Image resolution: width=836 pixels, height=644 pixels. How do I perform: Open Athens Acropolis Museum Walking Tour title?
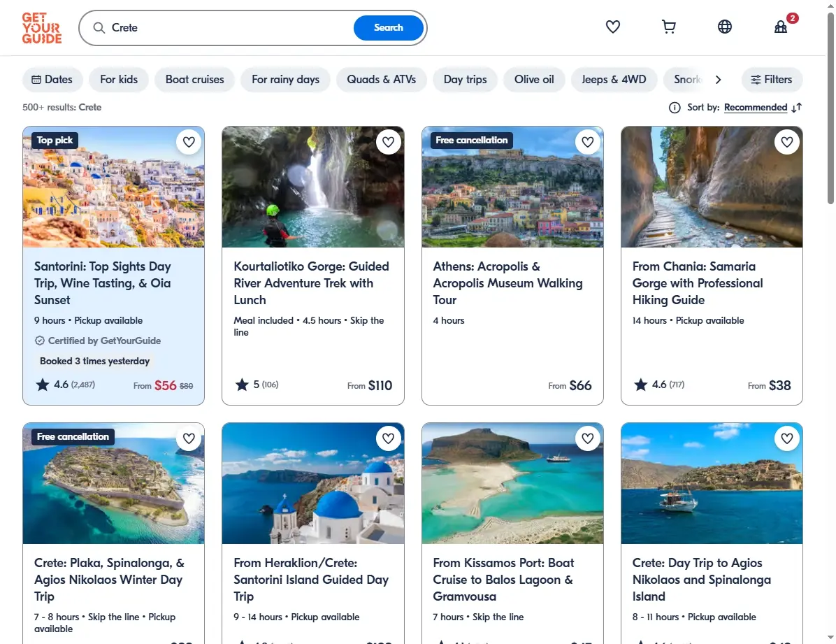click(507, 283)
